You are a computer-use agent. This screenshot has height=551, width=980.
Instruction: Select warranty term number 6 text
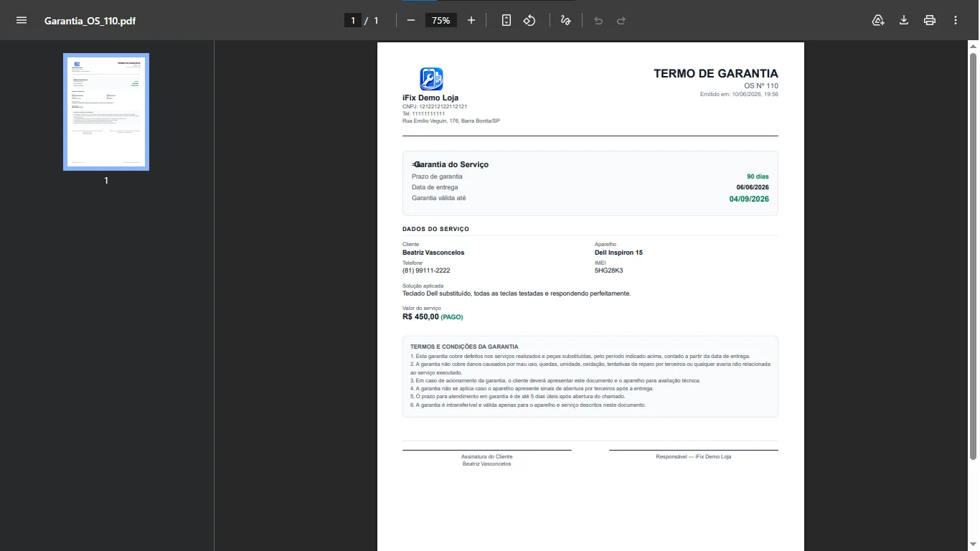pos(528,405)
